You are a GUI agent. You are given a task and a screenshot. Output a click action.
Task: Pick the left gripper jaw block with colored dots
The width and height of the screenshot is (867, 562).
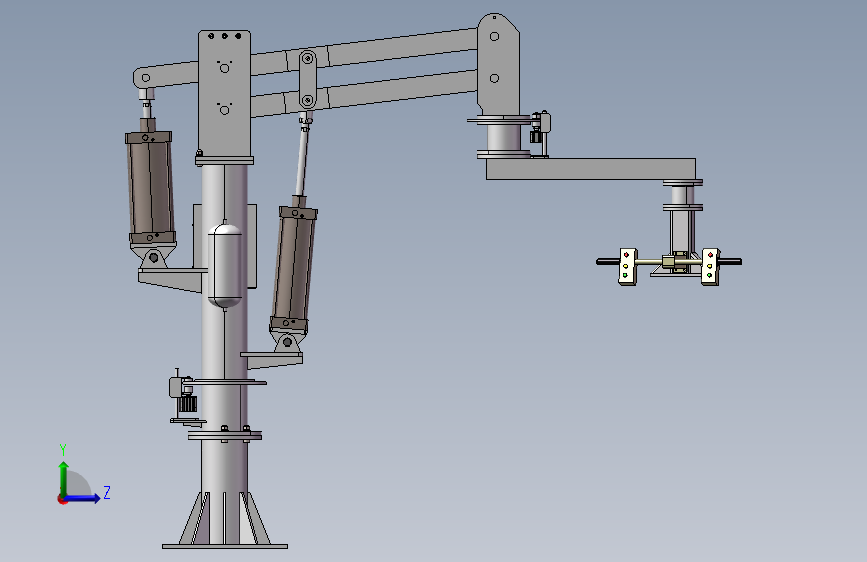628,267
